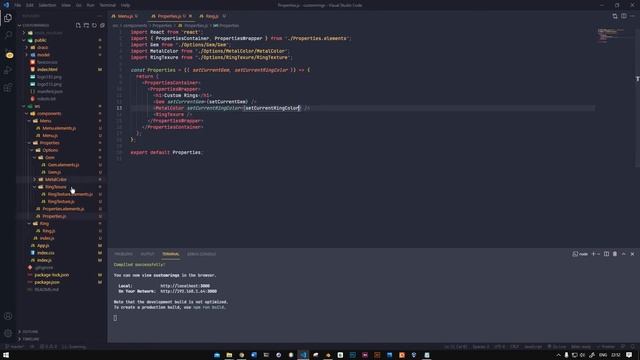This screenshot has width=640, height=360.
Task: Show hidden system tray icons
Action: (558, 355)
